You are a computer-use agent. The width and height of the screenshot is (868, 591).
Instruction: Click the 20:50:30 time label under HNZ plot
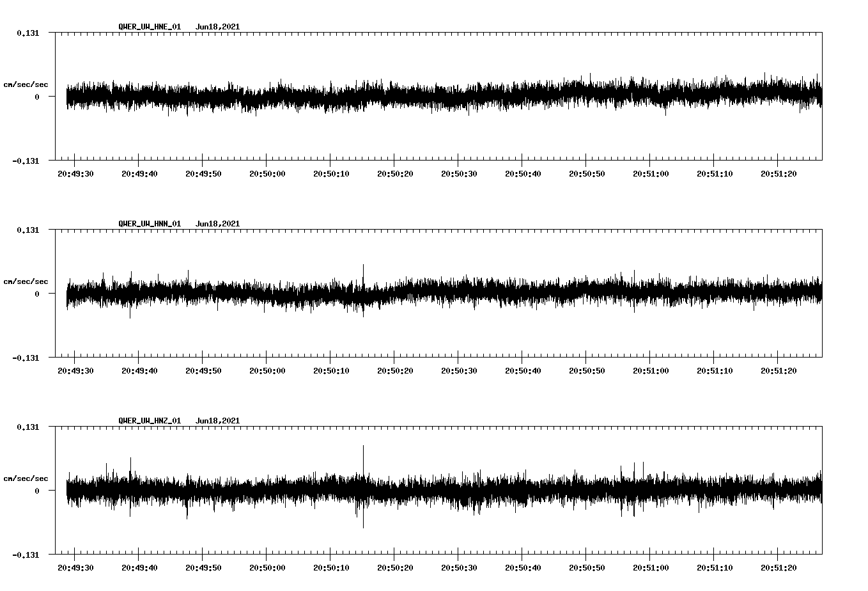[459, 567]
